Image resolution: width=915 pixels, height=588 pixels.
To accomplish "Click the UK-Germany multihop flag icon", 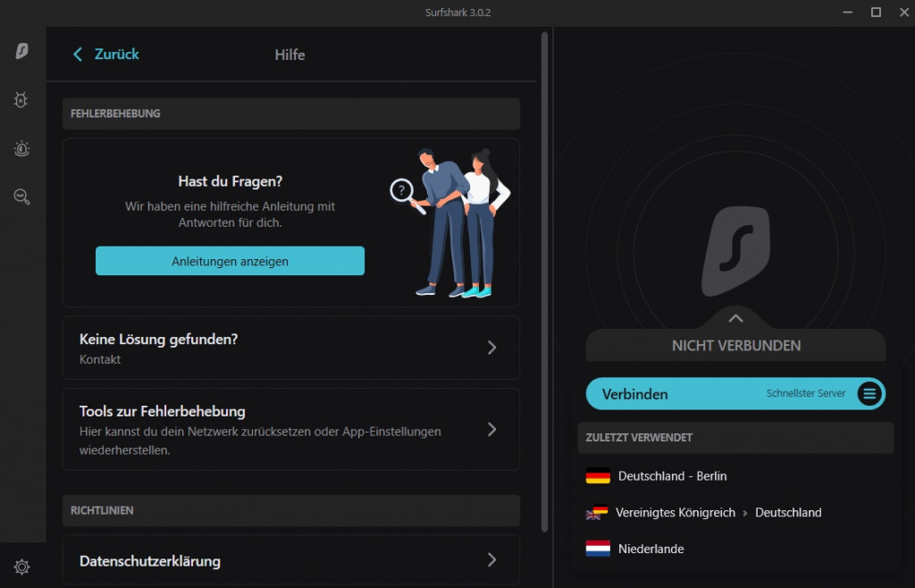I will coord(597,512).
